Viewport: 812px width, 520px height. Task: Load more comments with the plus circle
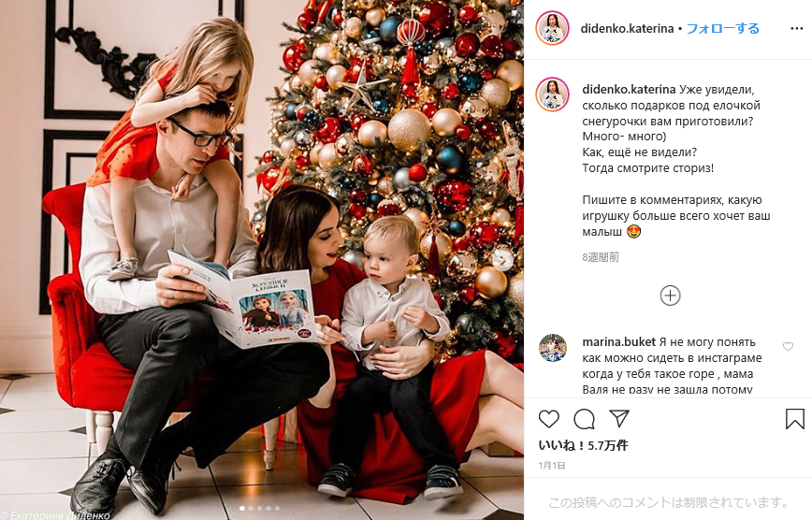pyautogui.click(x=670, y=296)
